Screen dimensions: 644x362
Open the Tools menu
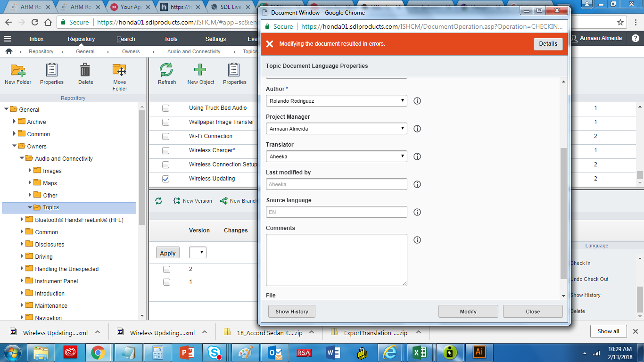[171, 39]
